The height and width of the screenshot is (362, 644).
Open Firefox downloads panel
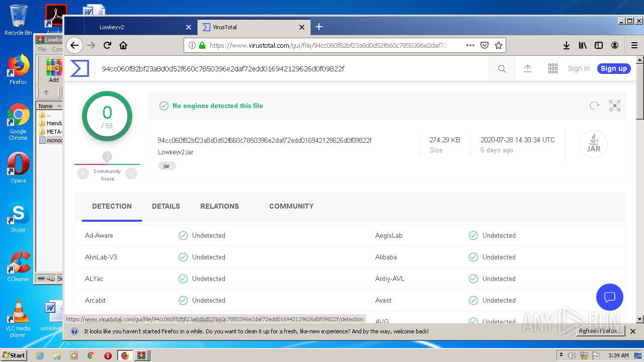click(x=567, y=45)
